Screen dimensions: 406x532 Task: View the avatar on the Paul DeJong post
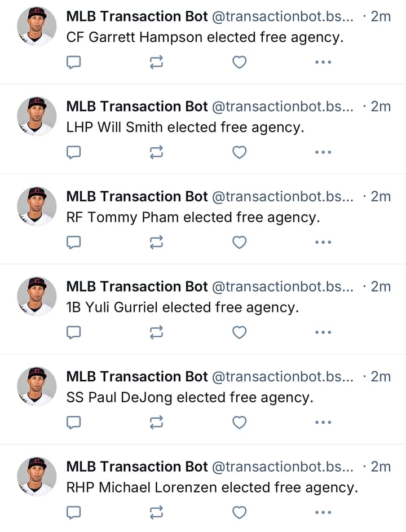(x=36, y=386)
